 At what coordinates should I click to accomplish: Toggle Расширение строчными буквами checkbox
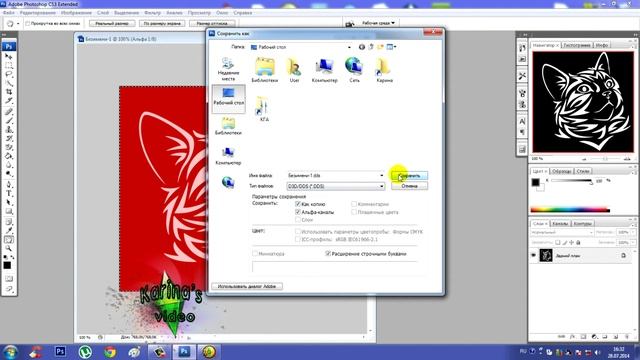tap(328, 254)
